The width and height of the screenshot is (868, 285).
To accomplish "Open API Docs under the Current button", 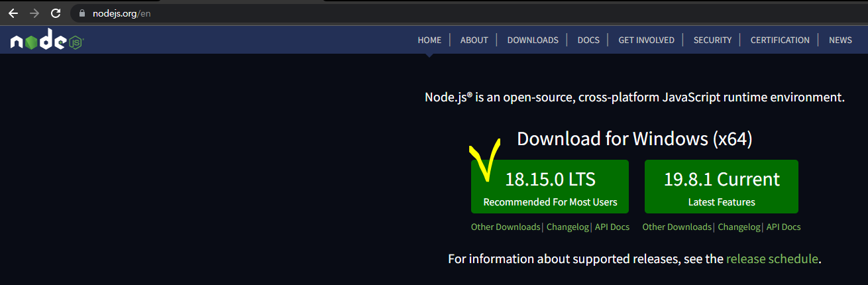I will pos(784,227).
